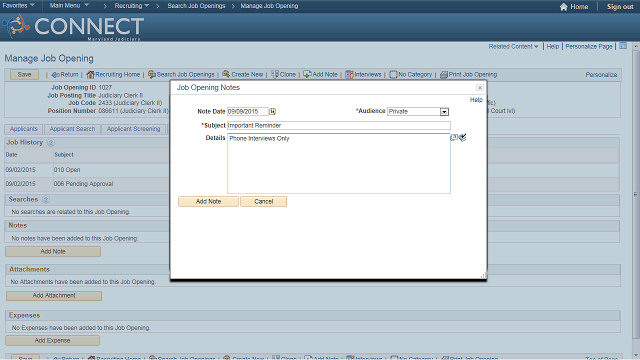The width and height of the screenshot is (640, 360).
Task: Expand the Audience dropdown
Action: click(444, 111)
